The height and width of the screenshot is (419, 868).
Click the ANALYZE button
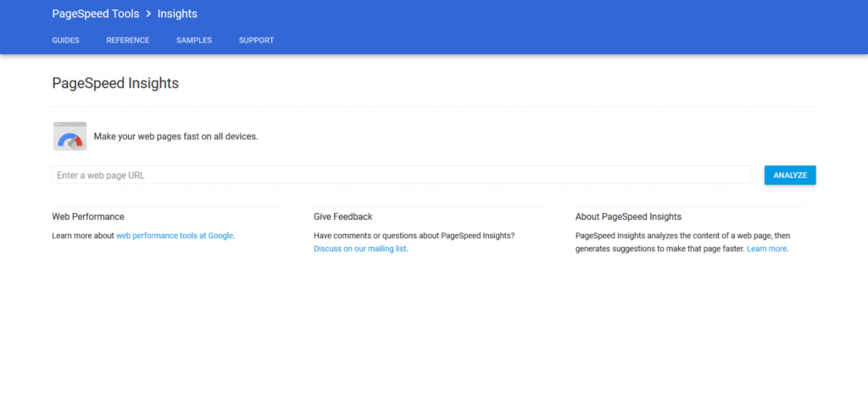click(790, 175)
